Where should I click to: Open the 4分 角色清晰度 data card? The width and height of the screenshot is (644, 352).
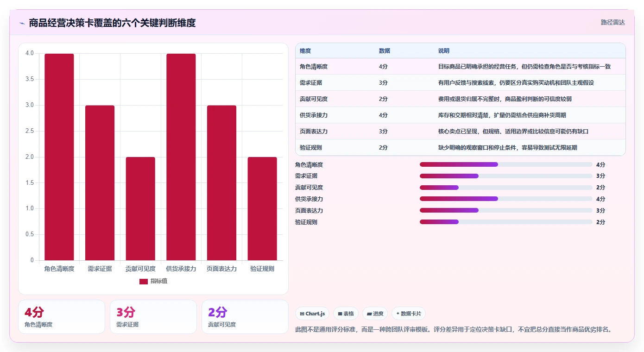tap(62, 317)
